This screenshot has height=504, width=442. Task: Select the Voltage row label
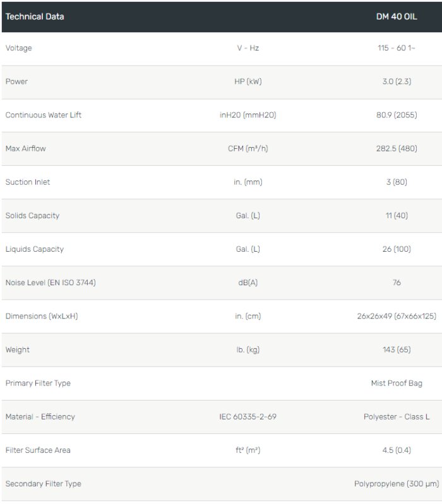pyautogui.click(x=18, y=48)
